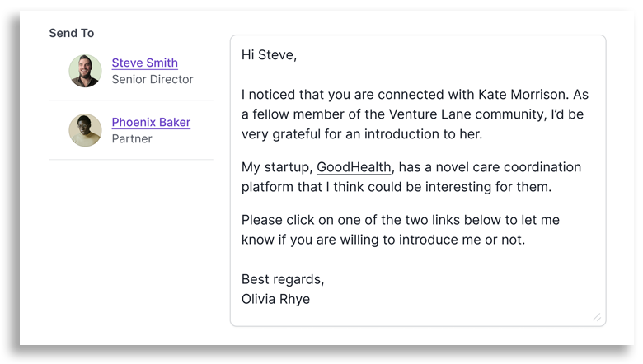Click Phoenix Baker's avatar picture
The image size is (643, 364).
point(85,130)
